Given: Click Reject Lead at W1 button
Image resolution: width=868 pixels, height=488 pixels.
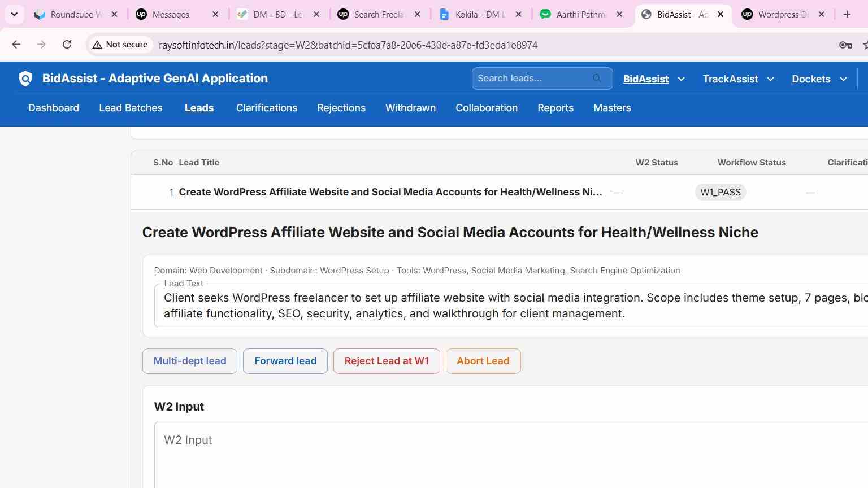Looking at the screenshot, I should 387,361.
